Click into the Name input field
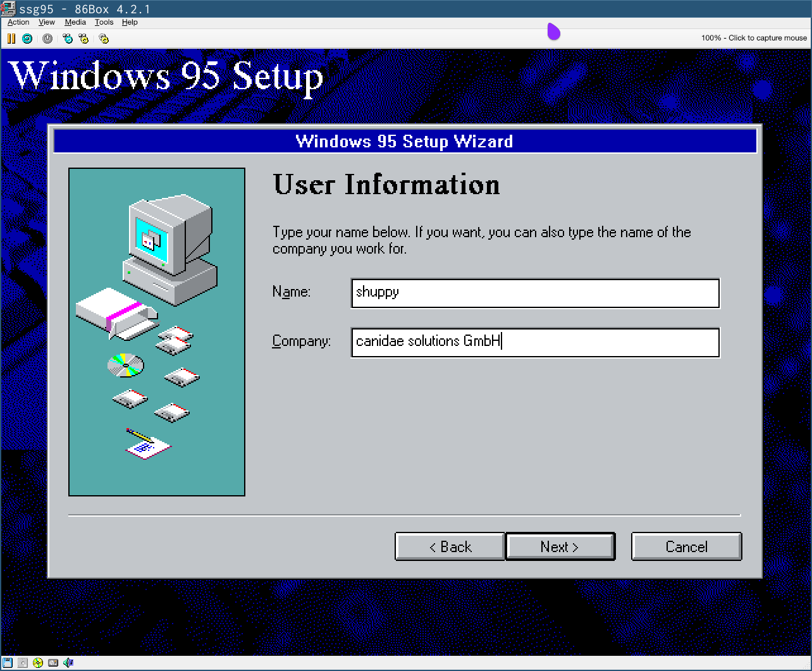This screenshot has height=671, width=812. [x=535, y=293]
